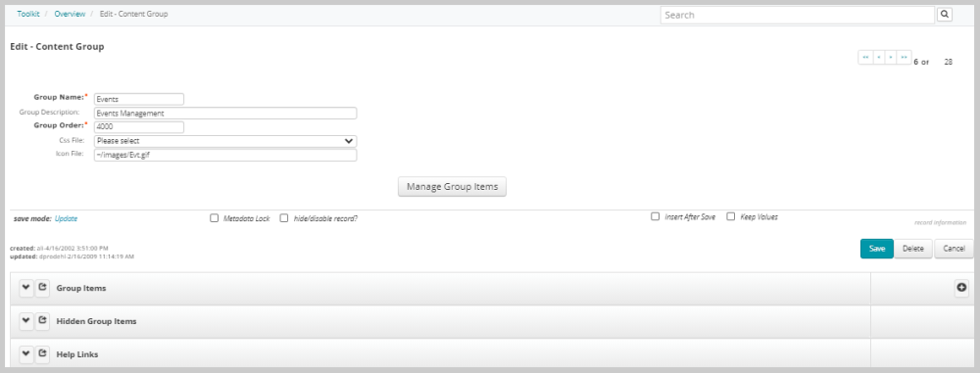This screenshot has height=373, width=980.
Task: Expand the Help Links chevron
Action: 25,354
